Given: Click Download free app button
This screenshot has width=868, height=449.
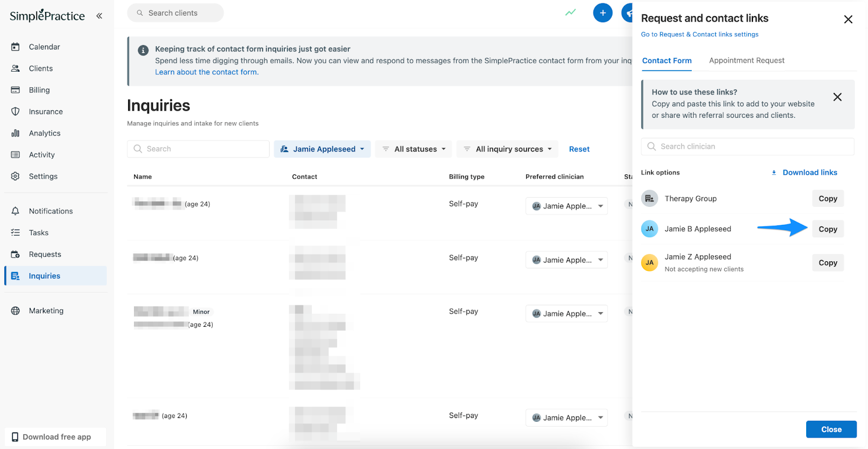Looking at the screenshot, I should click(x=55, y=437).
